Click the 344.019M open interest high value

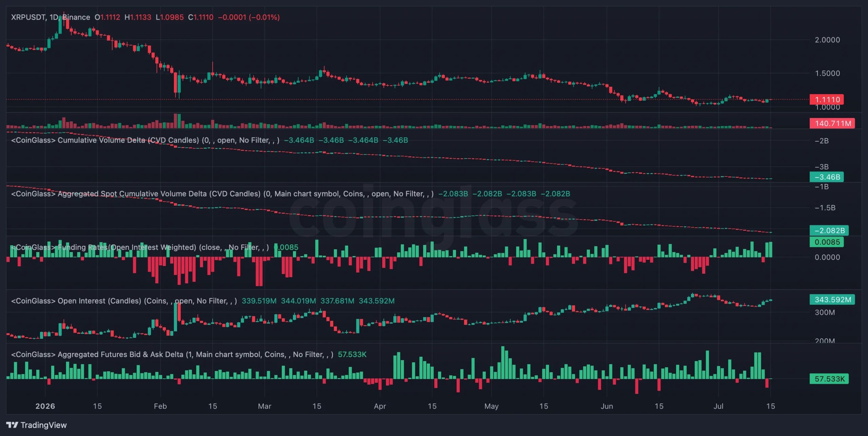tap(298, 301)
